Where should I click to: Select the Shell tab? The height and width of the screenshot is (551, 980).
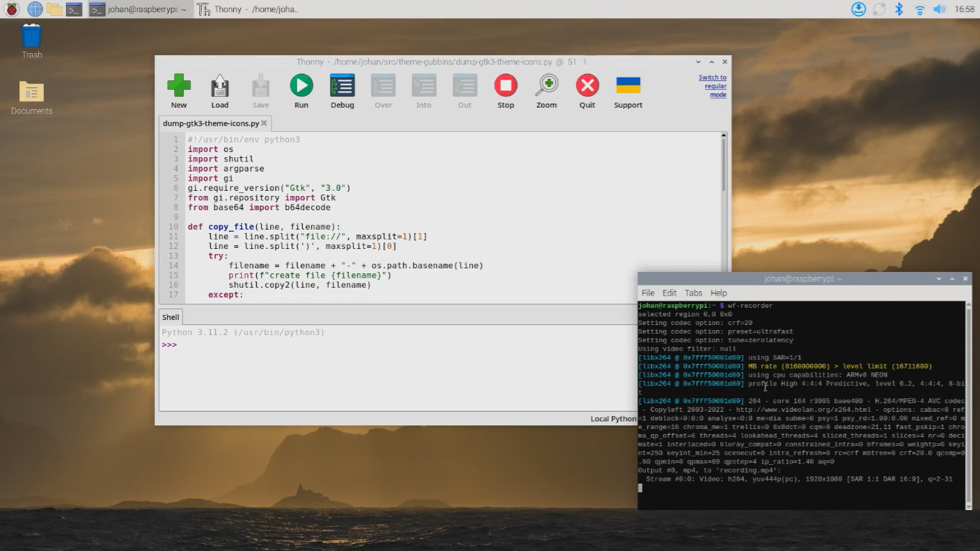pyautogui.click(x=171, y=317)
